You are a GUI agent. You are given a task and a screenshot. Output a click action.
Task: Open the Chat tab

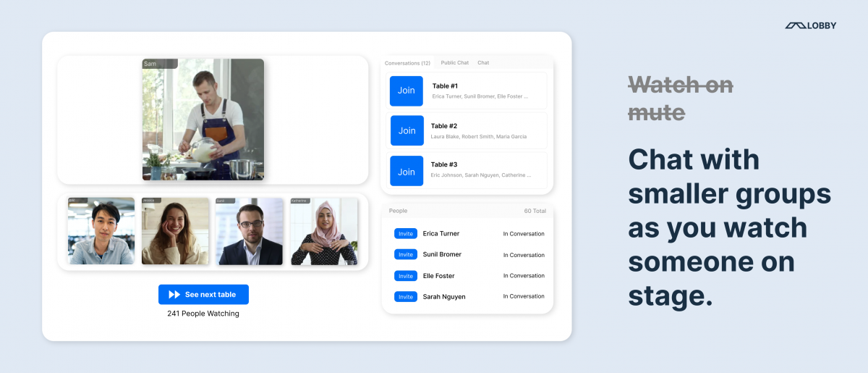(x=483, y=63)
